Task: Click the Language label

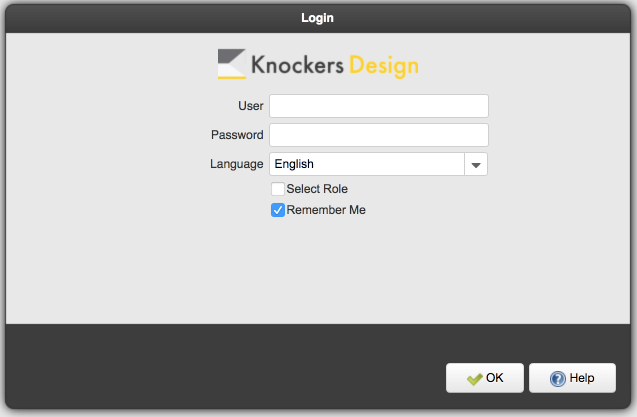Action: pyautogui.click(x=236, y=164)
